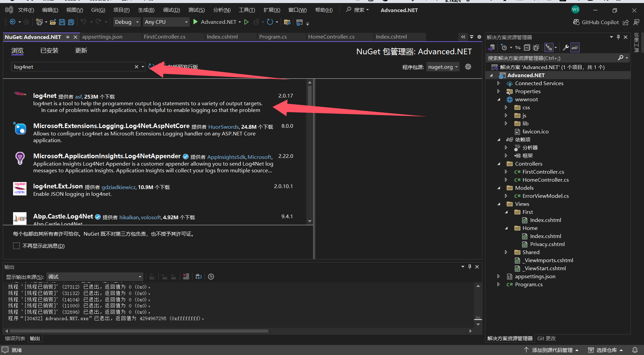
Task: Toggle pin on NuGet: Advanced.NET tab
Action: click(x=67, y=37)
